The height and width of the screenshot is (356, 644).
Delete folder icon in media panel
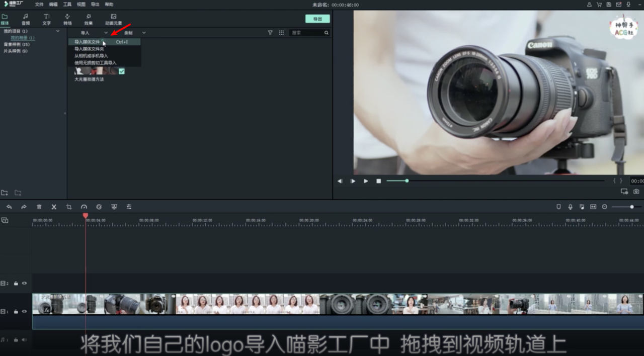[x=18, y=193]
